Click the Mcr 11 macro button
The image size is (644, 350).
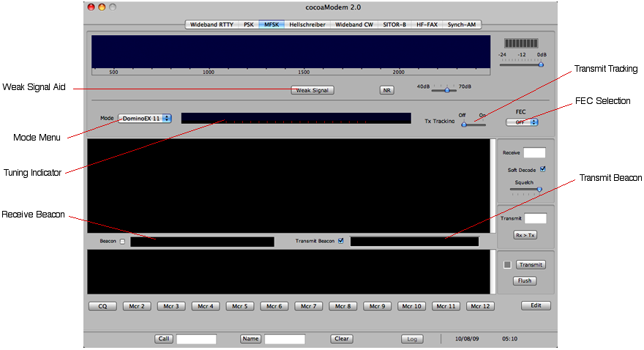pos(446,307)
